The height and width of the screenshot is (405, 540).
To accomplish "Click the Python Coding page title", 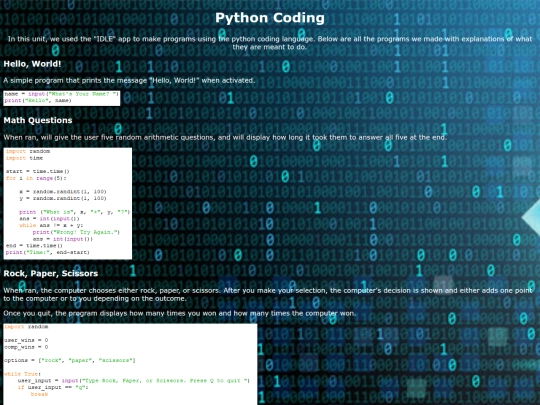I will click(x=270, y=18).
